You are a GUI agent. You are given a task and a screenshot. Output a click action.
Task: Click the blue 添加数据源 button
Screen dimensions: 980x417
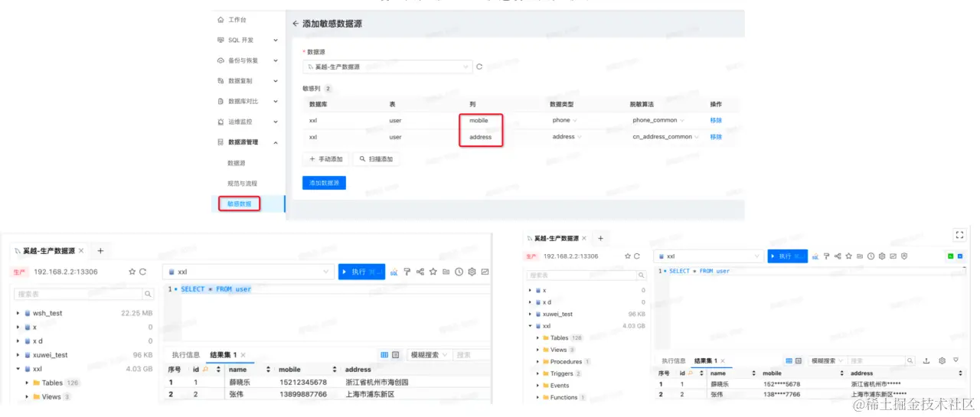coord(324,183)
